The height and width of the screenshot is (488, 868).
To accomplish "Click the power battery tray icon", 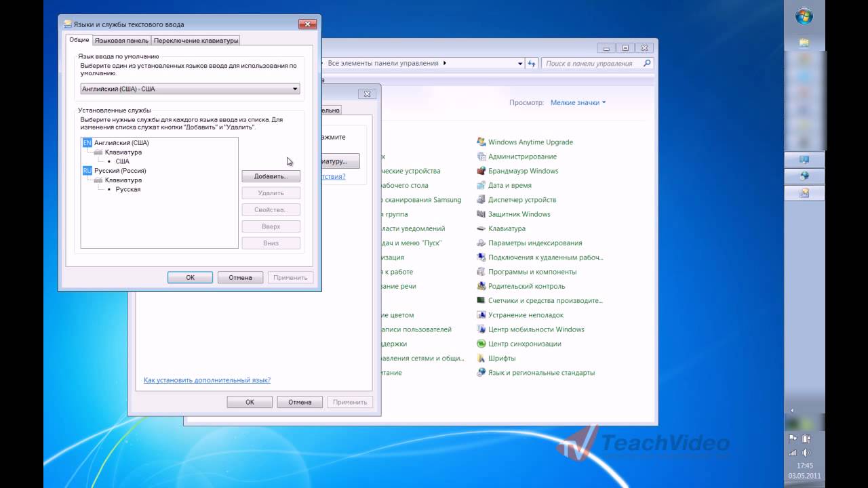I will [x=807, y=439].
